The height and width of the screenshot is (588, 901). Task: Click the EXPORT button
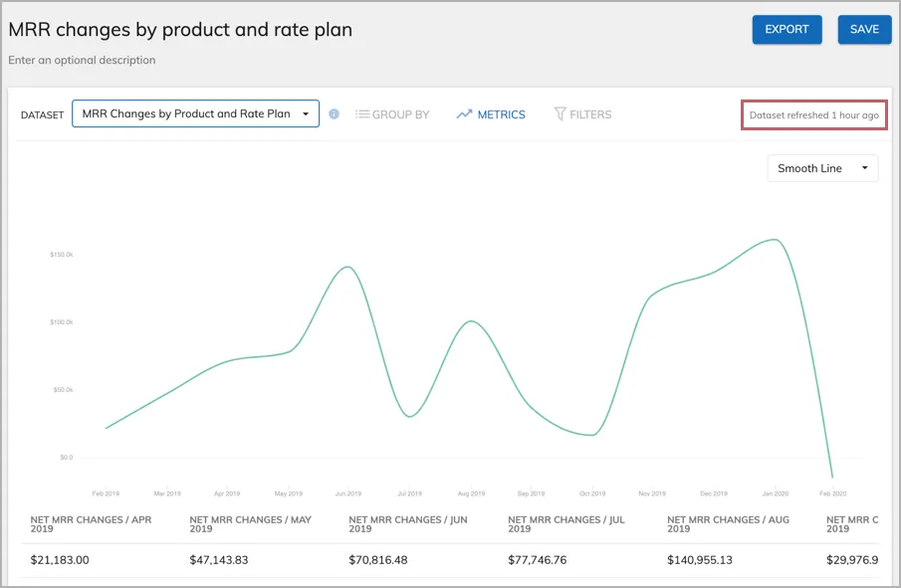pyautogui.click(x=787, y=29)
